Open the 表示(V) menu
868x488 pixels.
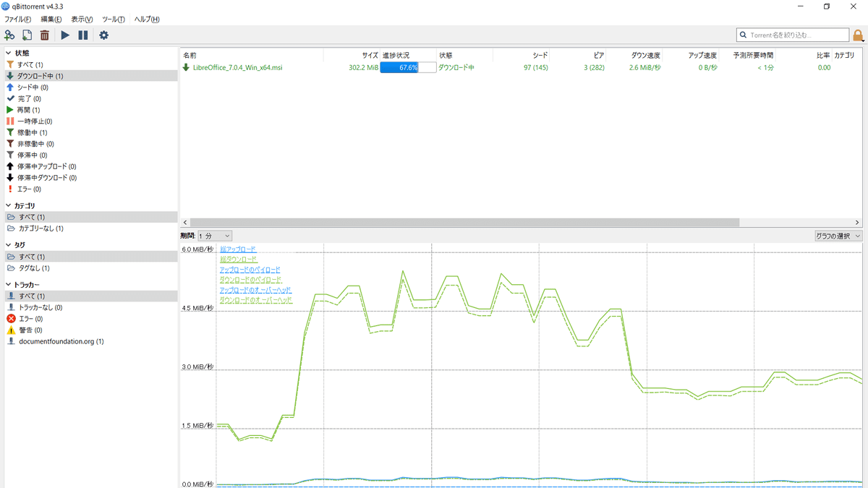pyautogui.click(x=82, y=20)
